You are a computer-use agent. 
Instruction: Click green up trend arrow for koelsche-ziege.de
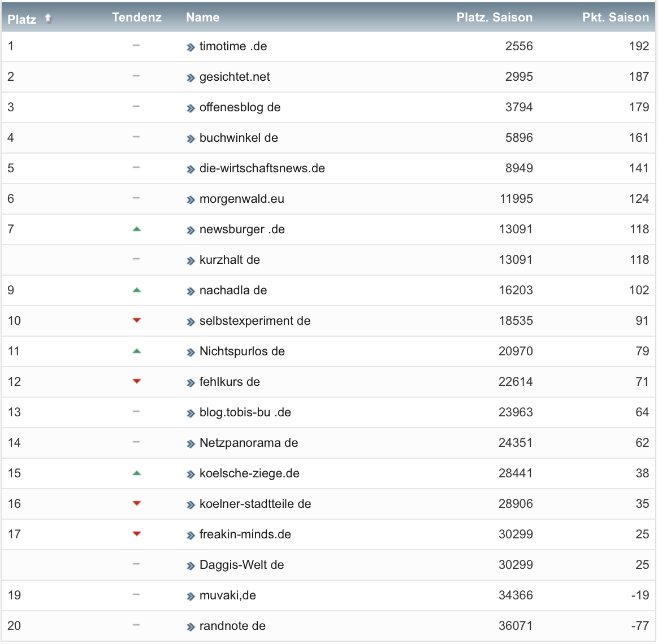click(x=136, y=473)
